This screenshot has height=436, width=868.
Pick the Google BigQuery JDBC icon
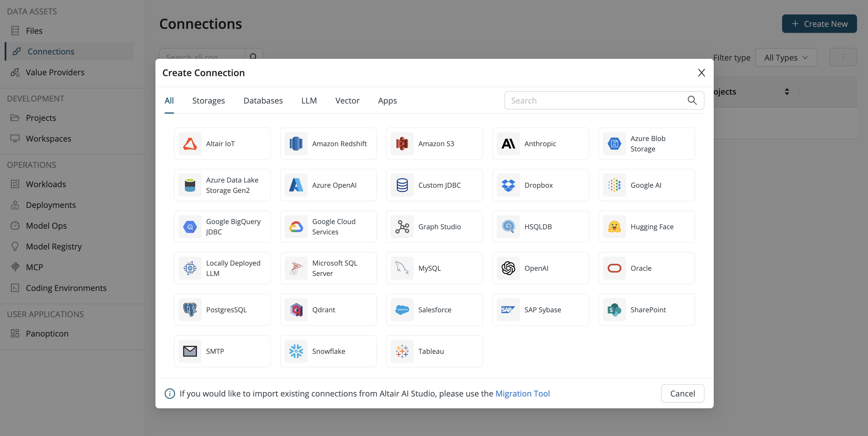tap(190, 226)
